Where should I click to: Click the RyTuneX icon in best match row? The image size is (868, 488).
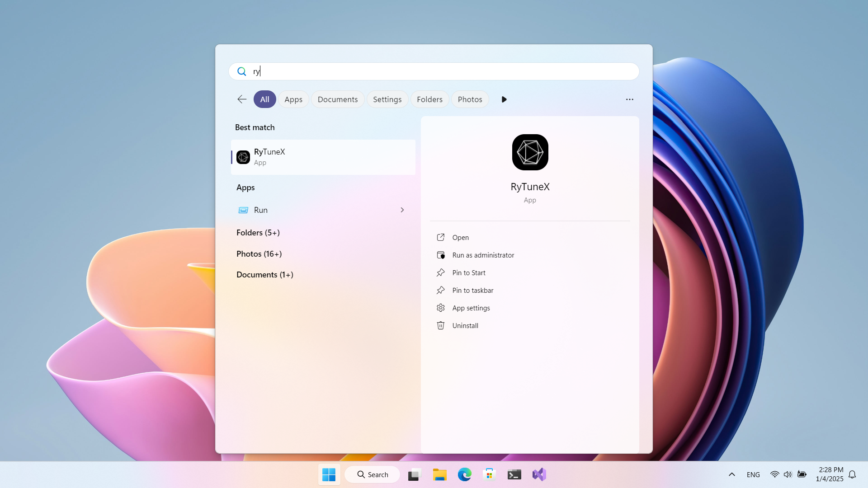pos(243,157)
